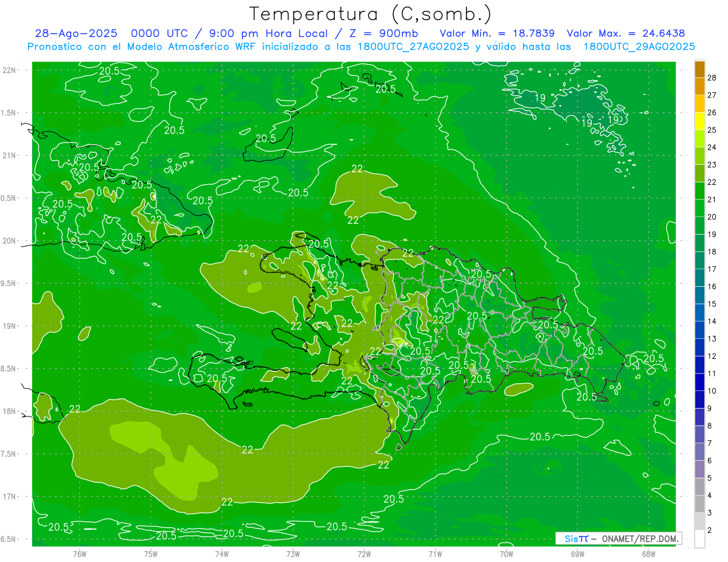
Task: Select the date '28-Ago-2025' in header
Action: pos(76,34)
